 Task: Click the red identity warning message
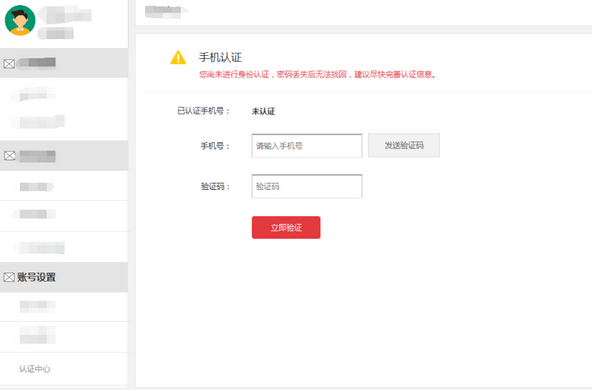pyautogui.click(x=317, y=74)
